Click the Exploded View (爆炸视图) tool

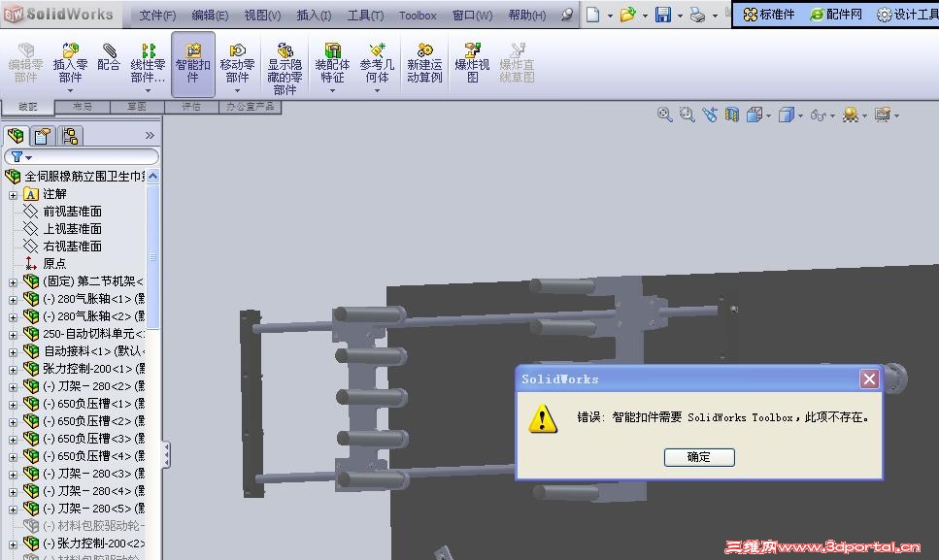472,63
